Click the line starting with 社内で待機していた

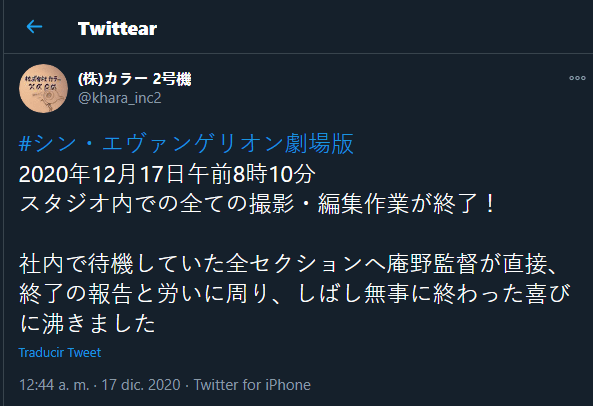289,264
